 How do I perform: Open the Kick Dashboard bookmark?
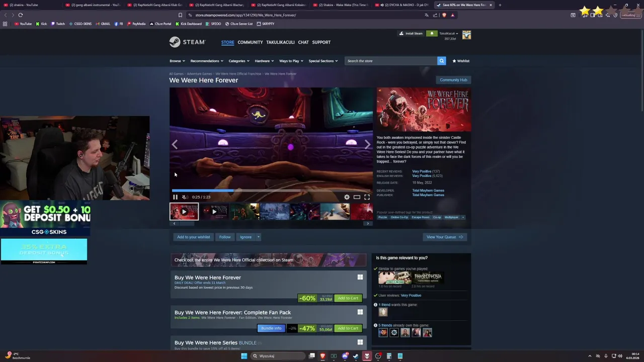click(x=189, y=24)
